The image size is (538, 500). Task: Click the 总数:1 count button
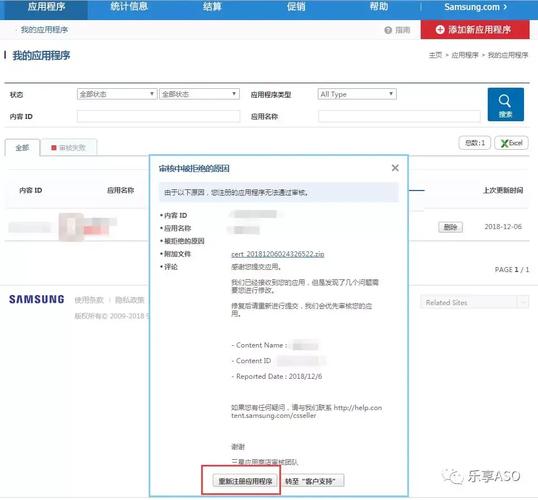475,143
